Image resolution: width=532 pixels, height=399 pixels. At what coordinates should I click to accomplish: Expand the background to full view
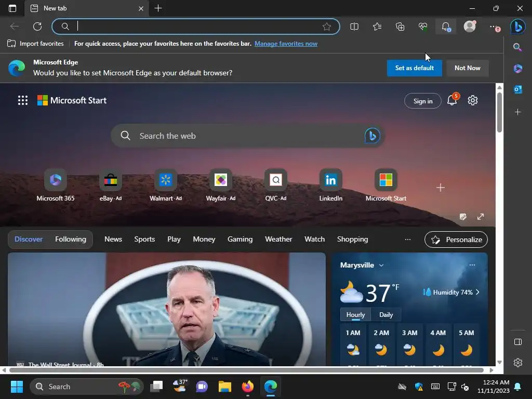pyautogui.click(x=481, y=217)
